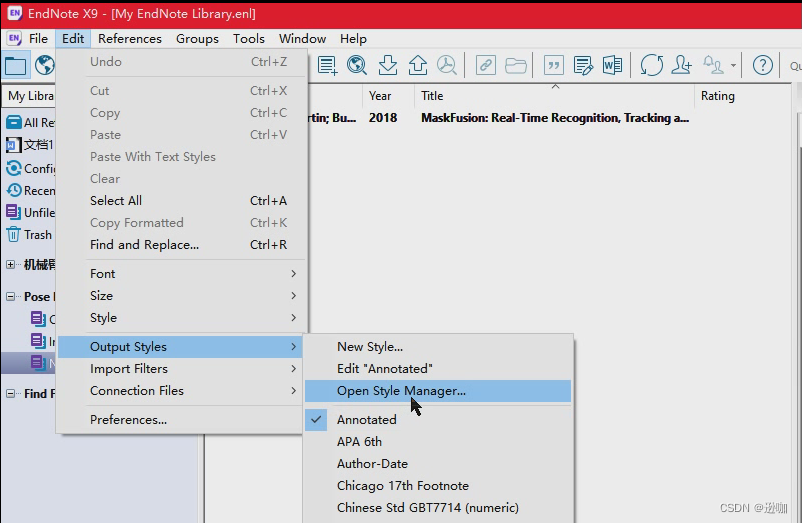Expand the Style submenu
802x523 pixels.
[182, 317]
